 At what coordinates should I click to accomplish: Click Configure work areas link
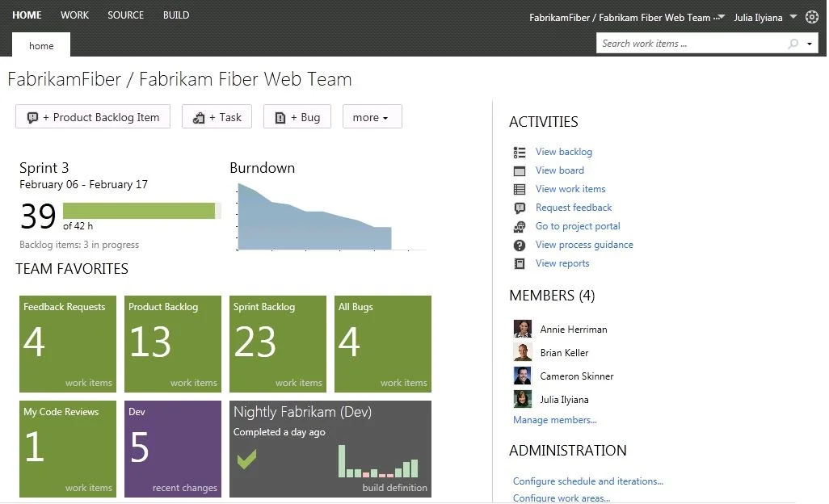coord(562,498)
